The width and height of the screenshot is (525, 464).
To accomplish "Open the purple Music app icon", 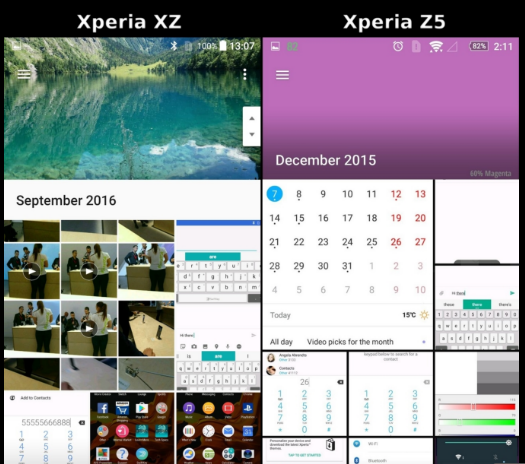I will pyautogui.click(x=189, y=408).
